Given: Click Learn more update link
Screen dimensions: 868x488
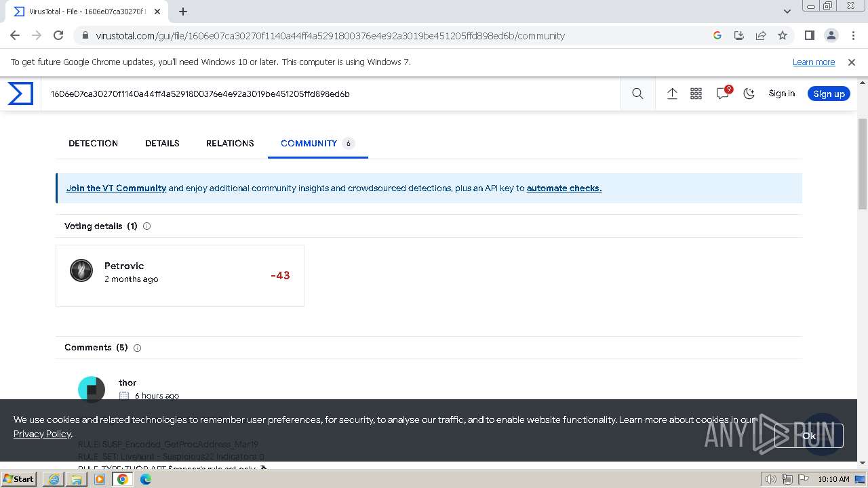Looking at the screenshot, I should coord(814,62).
